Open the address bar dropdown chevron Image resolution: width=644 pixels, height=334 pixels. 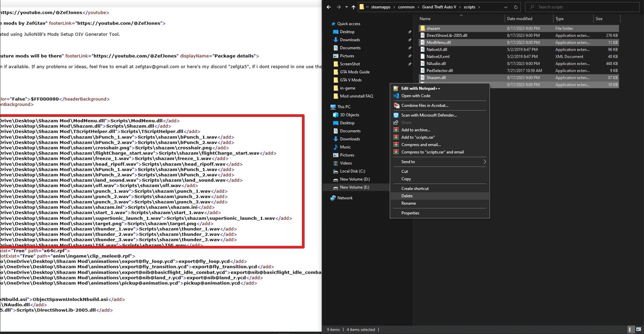pyautogui.click(x=505, y=7)
